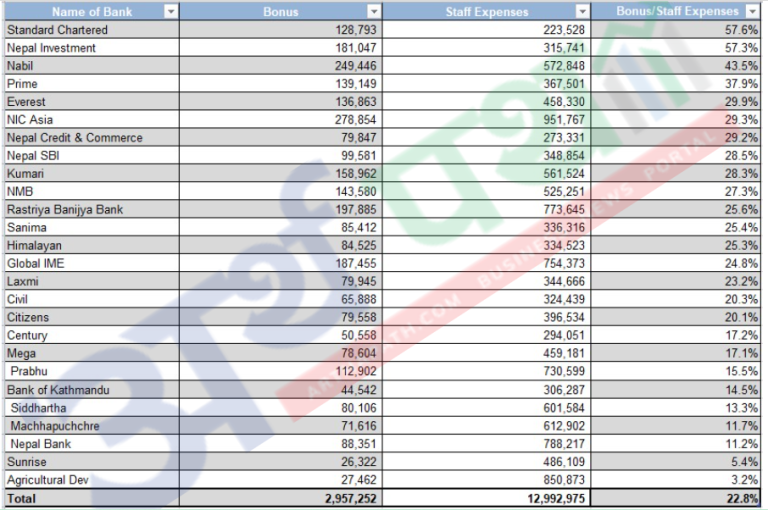Image resolution: width=768 pixels, height=510 pixels.
Task: Select the Nepal SBI cell
Action: [x=92, y=156]
